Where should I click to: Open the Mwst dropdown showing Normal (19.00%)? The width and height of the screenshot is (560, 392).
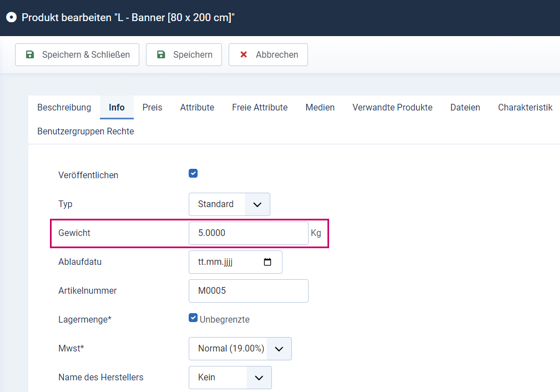tap(240, 348)
